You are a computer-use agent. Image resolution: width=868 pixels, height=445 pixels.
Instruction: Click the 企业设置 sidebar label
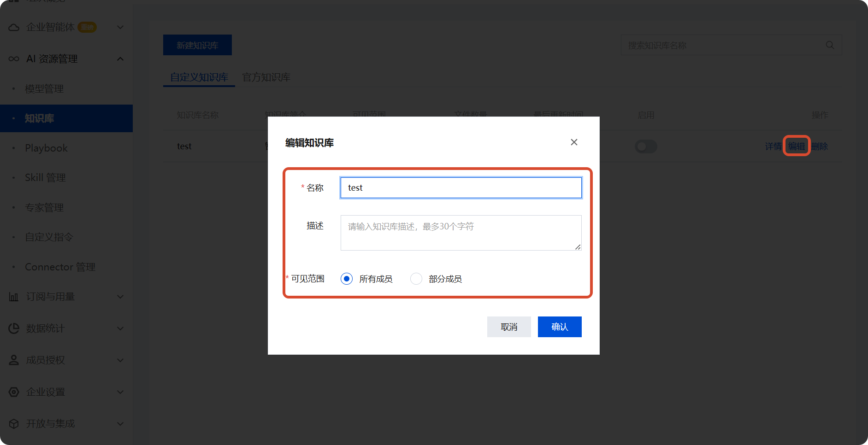click(x=45, y=392)
